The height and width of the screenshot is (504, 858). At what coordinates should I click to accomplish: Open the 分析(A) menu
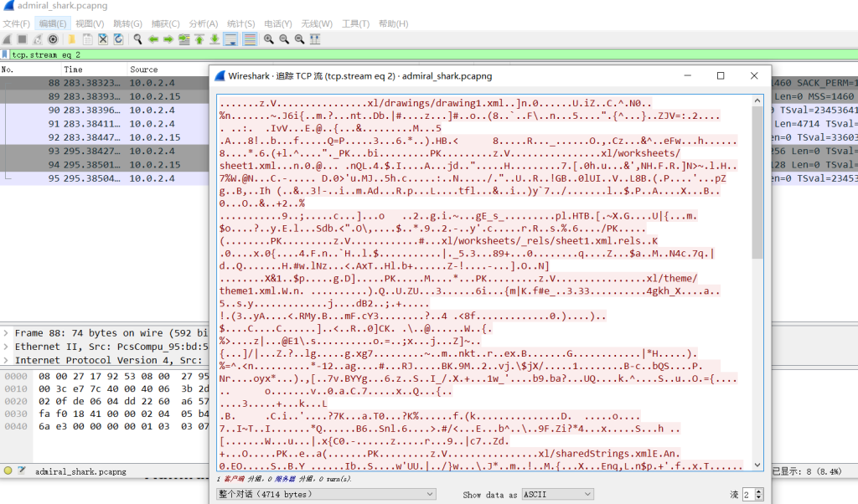203,23
